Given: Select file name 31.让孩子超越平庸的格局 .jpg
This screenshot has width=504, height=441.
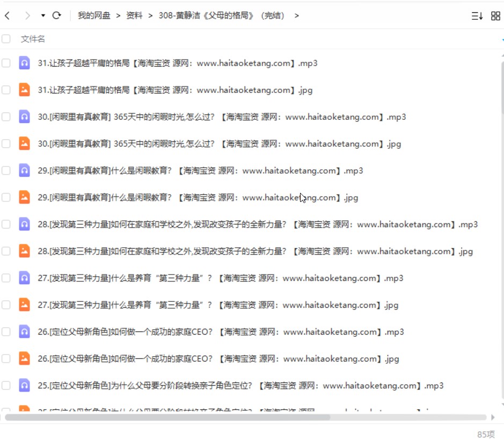Looking at the screenshot, I should pyautogui.click(x=175, y=90).
